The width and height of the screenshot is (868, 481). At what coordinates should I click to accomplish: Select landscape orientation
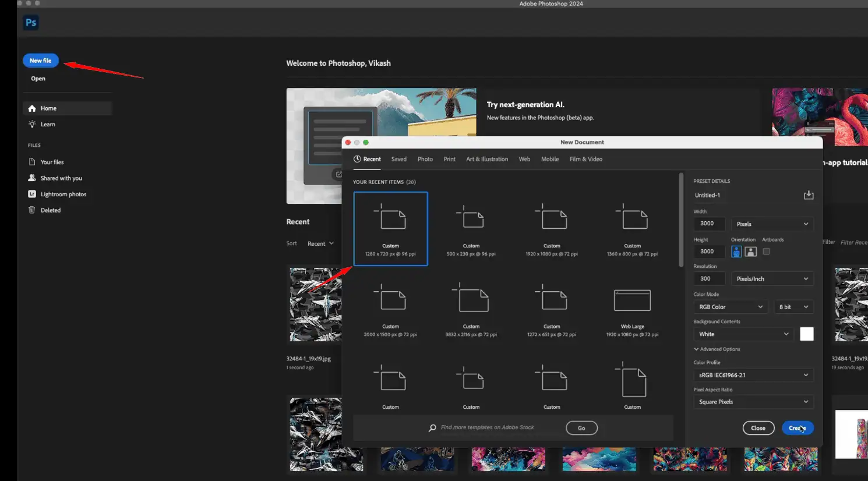pos(751,252)
